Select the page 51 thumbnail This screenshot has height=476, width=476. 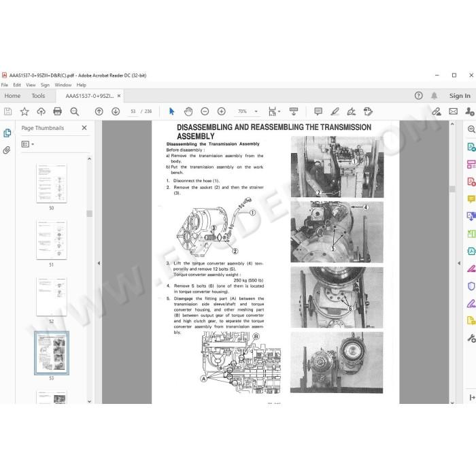tap(51, 240)
